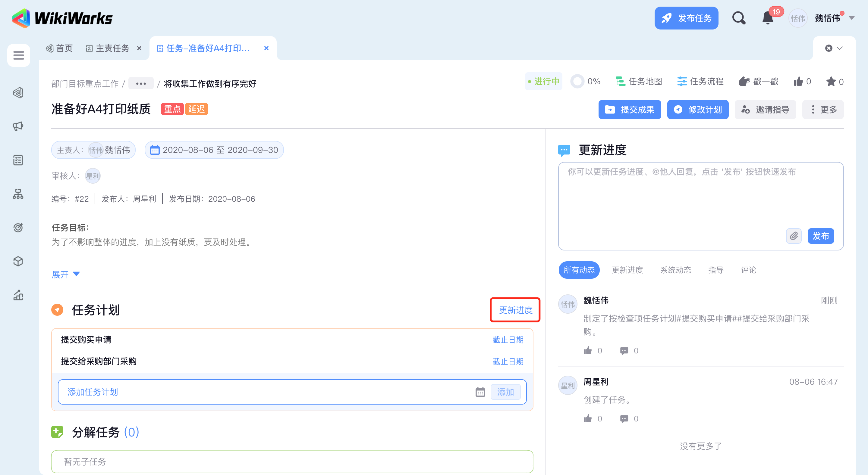This screenshot has height=475, width=868.
Task: Toggle the hamburger sidebar menu
Action: [x=18, y=55]
